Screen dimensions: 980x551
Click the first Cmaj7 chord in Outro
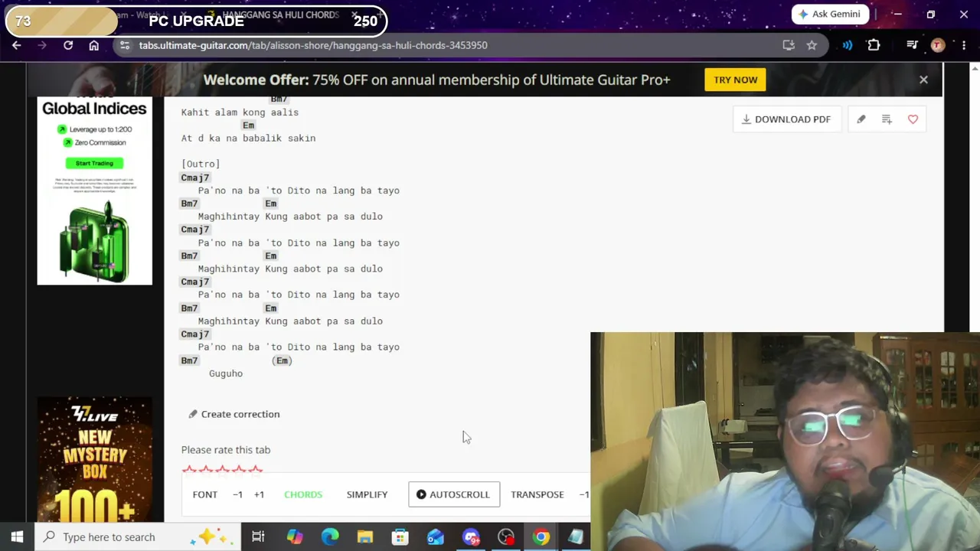[195, 178]
